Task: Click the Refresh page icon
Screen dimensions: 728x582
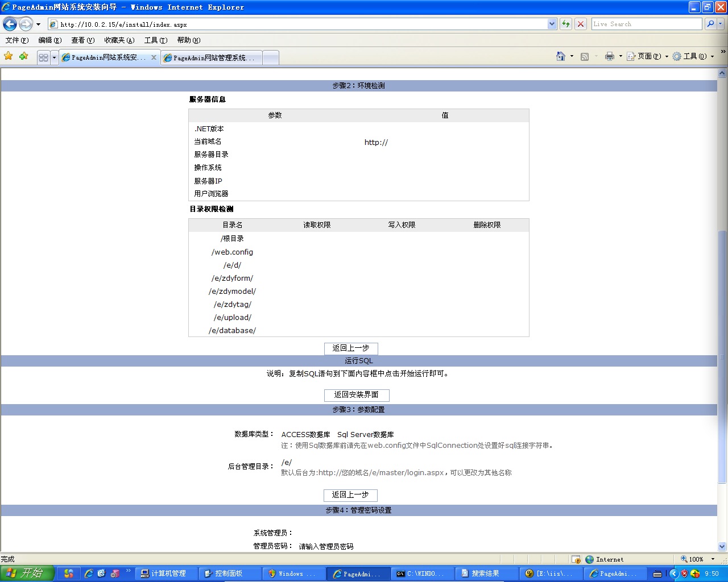Action: pos(566,24)
